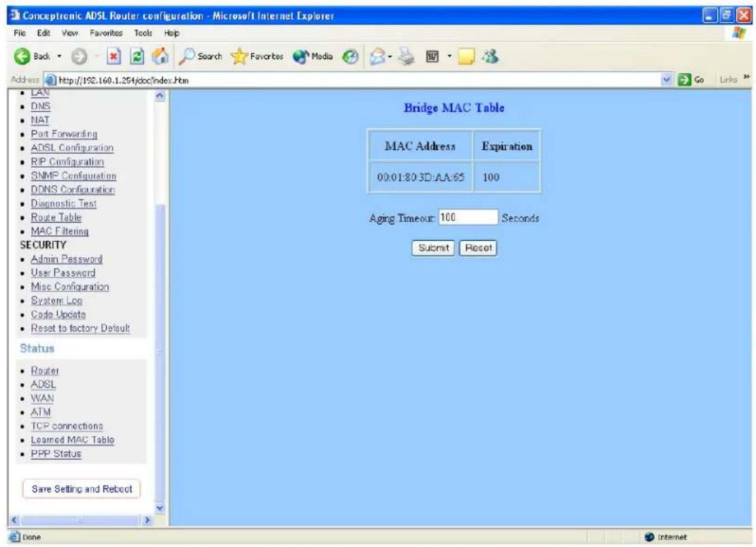Click the sidebar scroll down arrow
The image size is (756, 547).
click(160, 508)
